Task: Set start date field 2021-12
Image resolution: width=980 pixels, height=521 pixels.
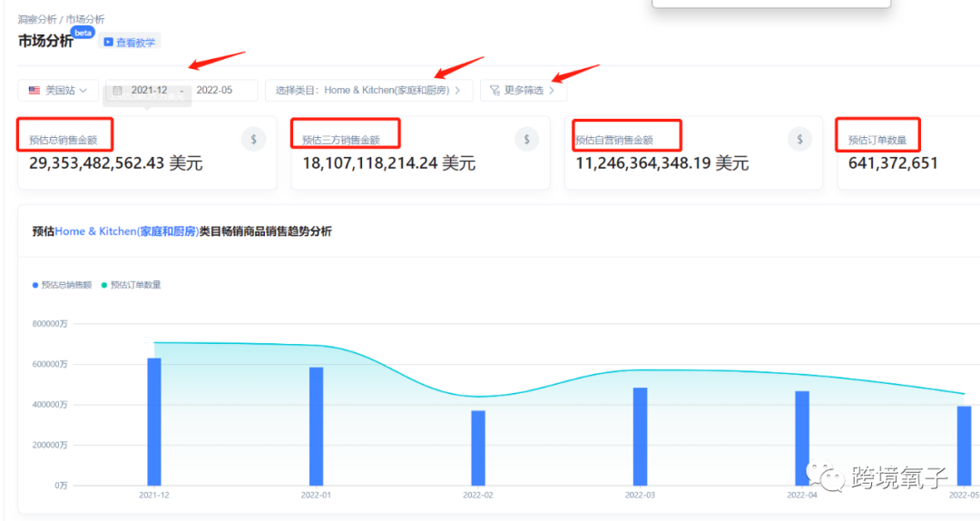Action: point(149,90)
